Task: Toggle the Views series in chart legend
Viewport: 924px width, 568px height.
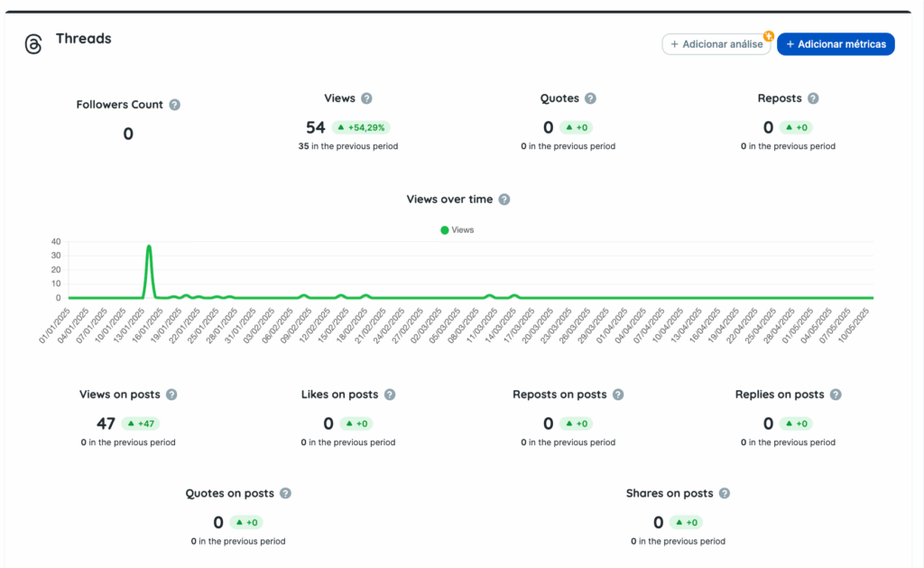Action: point(457,230)
